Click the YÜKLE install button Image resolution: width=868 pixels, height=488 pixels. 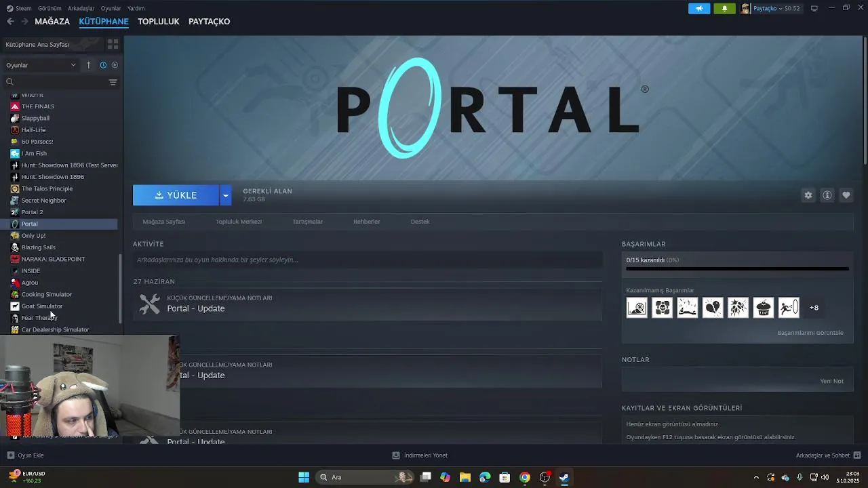[176, 195]
